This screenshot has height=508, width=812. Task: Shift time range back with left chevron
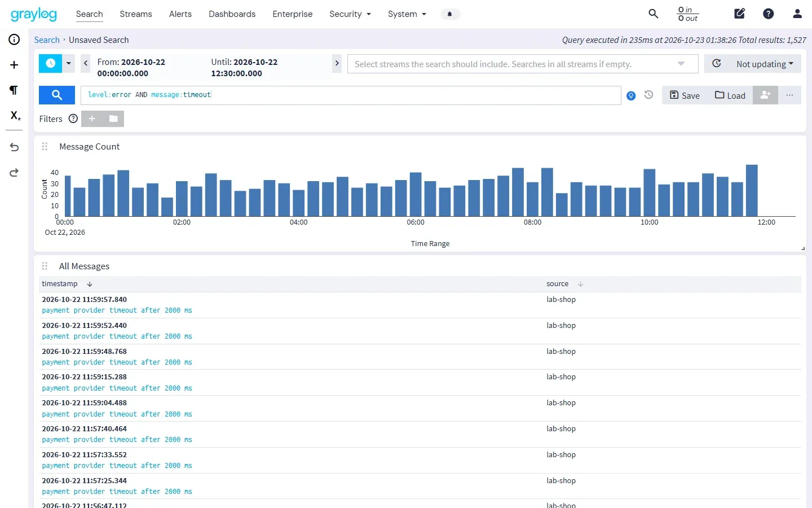[86, 63]
